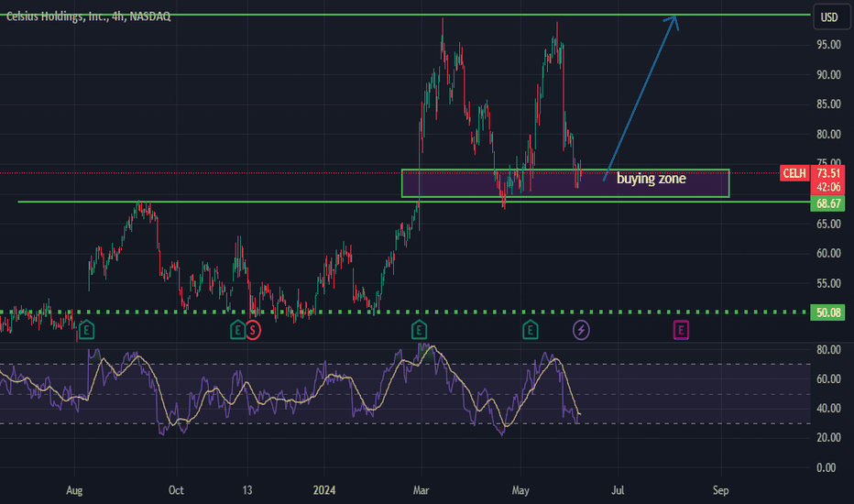The image size is (854, 504).
Task: Click 60.00 on the RSI scale
Action: click(x=828, y=379)
